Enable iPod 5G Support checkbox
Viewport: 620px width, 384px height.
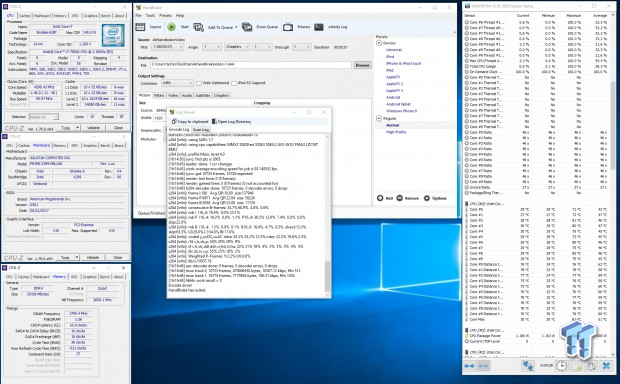pos(234,83)
